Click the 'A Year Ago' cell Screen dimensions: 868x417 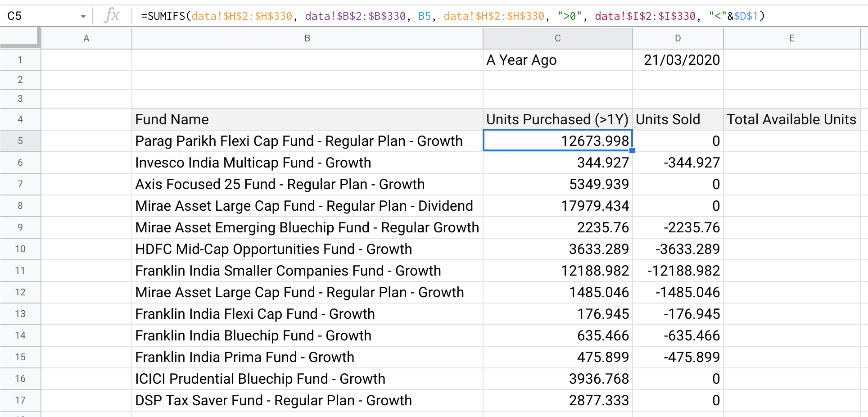(558, 60)
